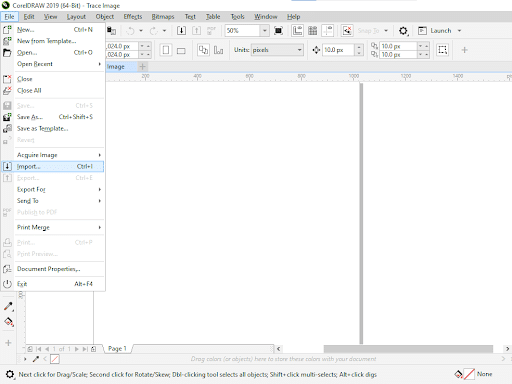
Task: Open the Effects menu
Action: pos(133,17)
